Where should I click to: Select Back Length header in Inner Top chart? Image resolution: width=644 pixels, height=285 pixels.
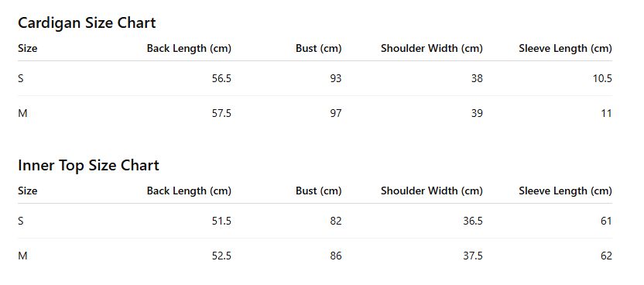(189, 191)
